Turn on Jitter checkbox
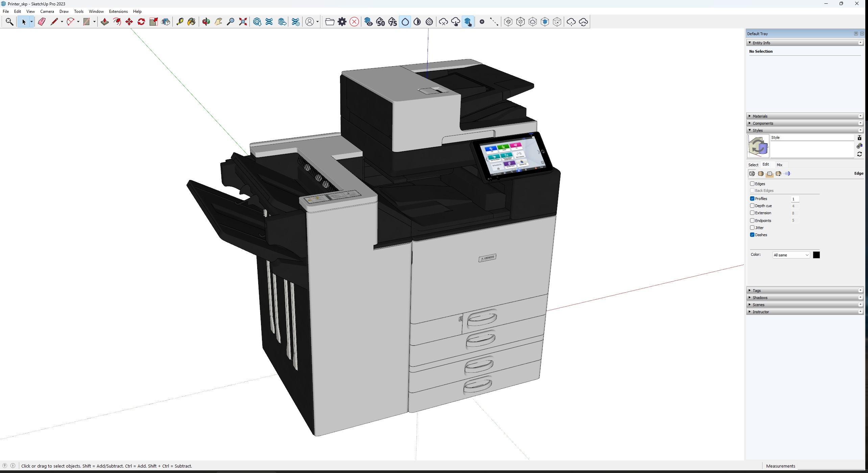The image size is (868, 473). [x=752, y=228]
